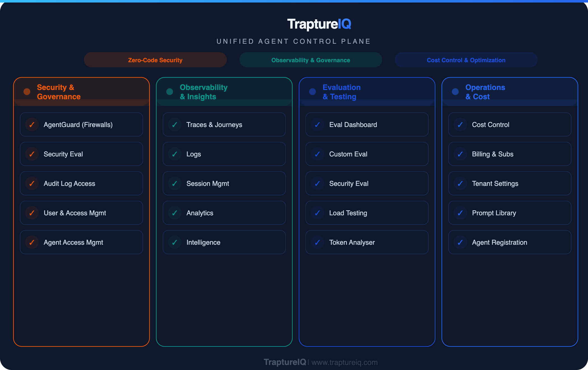Click the checkmark next to Traces & Journeys
588x370 pixels.
tap(175, 125)
